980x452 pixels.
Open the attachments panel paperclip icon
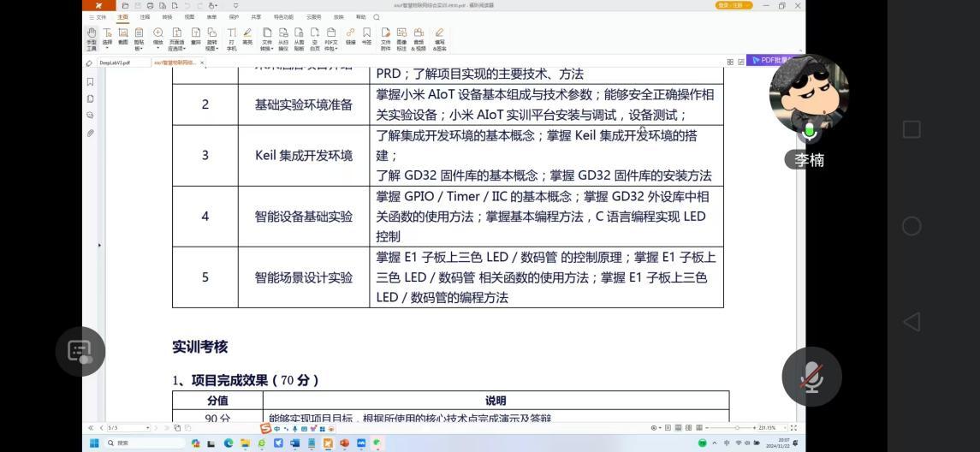click(90, 134)
